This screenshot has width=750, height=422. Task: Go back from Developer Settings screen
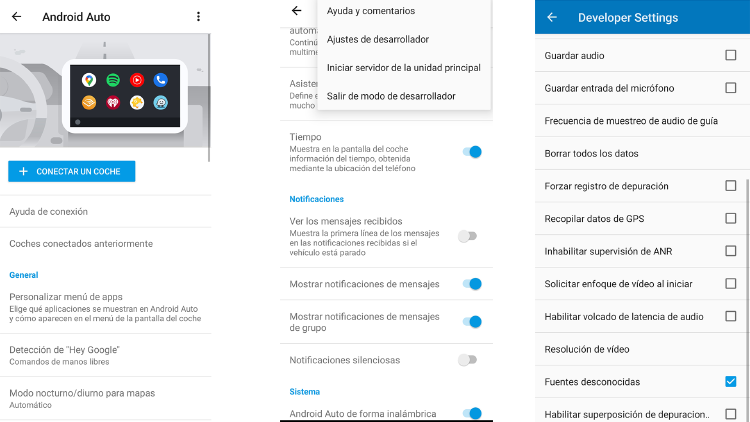[552, 17]
